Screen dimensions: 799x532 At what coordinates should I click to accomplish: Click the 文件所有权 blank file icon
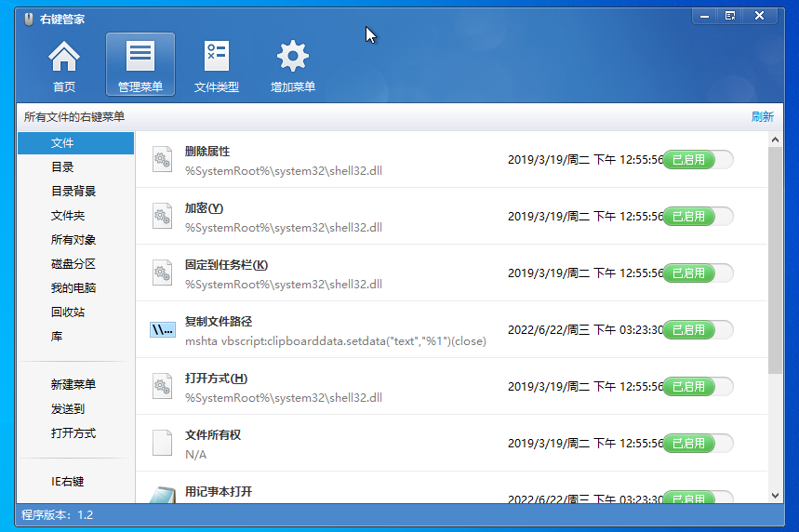click(x=162, y=444)
